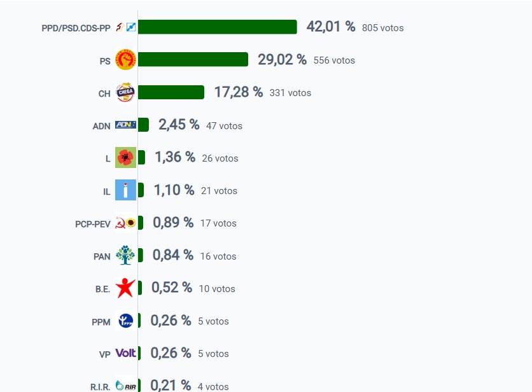Click the PPD/PSD.CDS-PP party label

(x=76, y=28)
